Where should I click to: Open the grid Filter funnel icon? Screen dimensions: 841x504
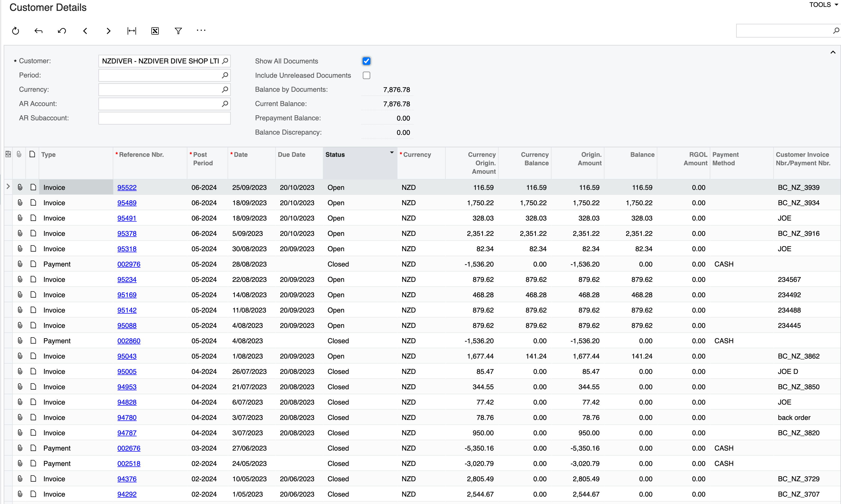click(x=178, y=31)
